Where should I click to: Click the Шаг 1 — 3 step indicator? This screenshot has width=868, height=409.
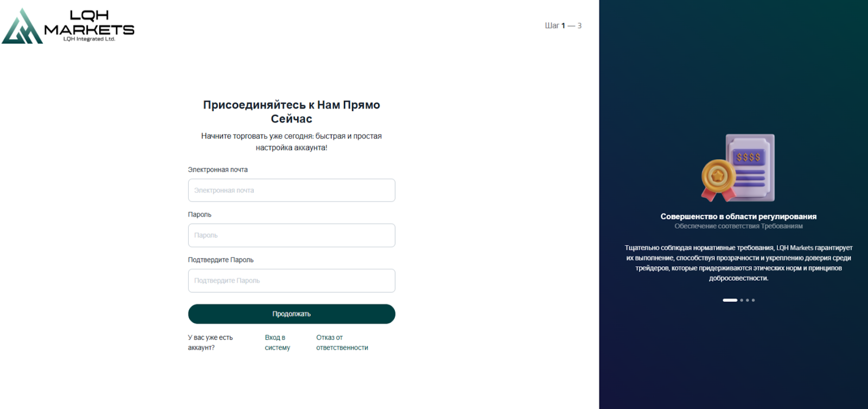[x=563, y=26]
